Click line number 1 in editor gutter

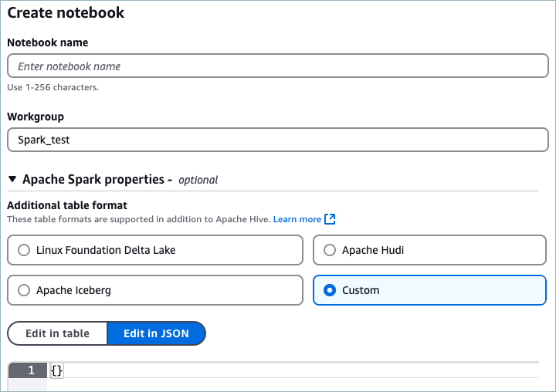click(31, 371)
